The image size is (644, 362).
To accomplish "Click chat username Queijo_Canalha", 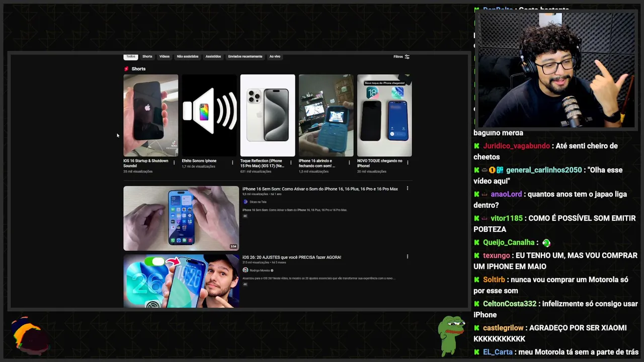I will (x=509, y=242).
